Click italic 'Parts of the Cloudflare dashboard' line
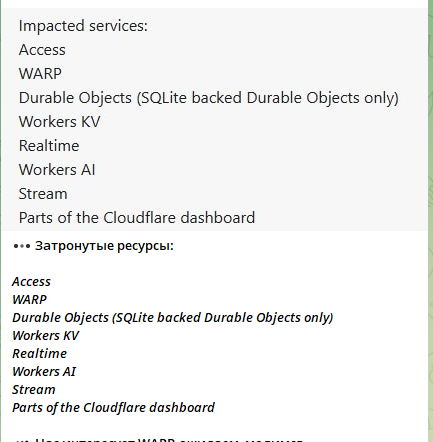The height and width of the screenshot is (442, 433). click(x=113, y=408)
